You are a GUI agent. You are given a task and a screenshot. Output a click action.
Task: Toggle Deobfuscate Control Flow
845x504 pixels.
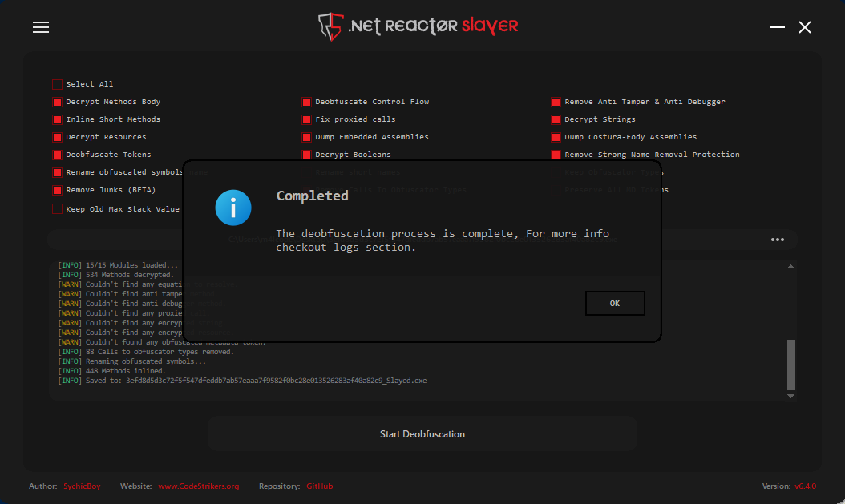[306, 101]
